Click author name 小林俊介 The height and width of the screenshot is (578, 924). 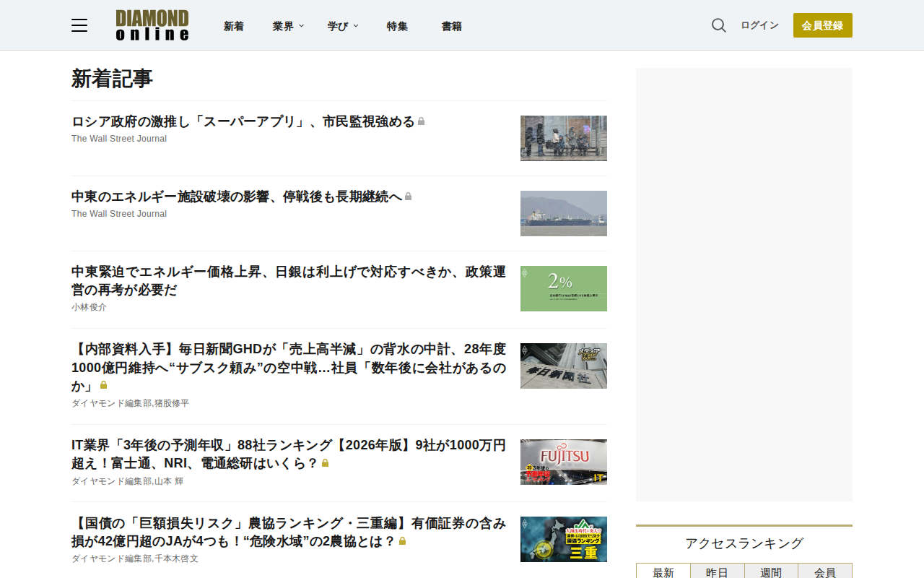[89, 307]
